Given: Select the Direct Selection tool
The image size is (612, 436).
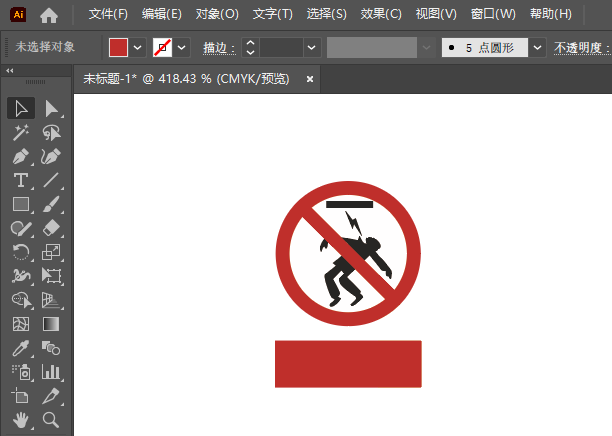Looking at the screenshot, I should pos(51,109).
